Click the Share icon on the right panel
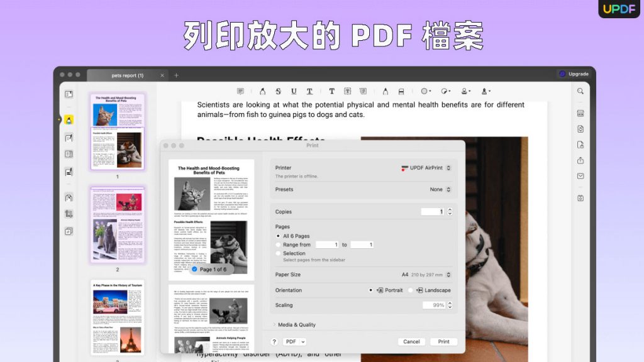 [579, 160]
